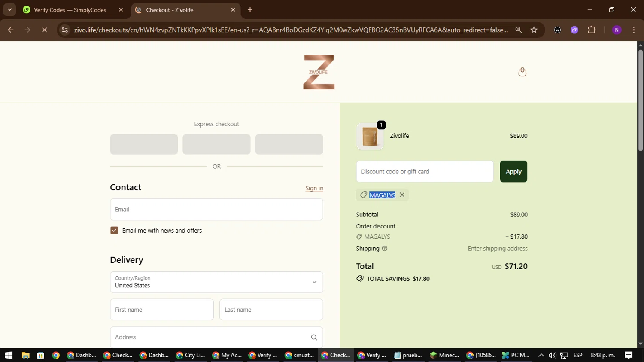Open the prueb... notepad taskbar item
Screen dimensions: 644x362
tap(408, 355)
